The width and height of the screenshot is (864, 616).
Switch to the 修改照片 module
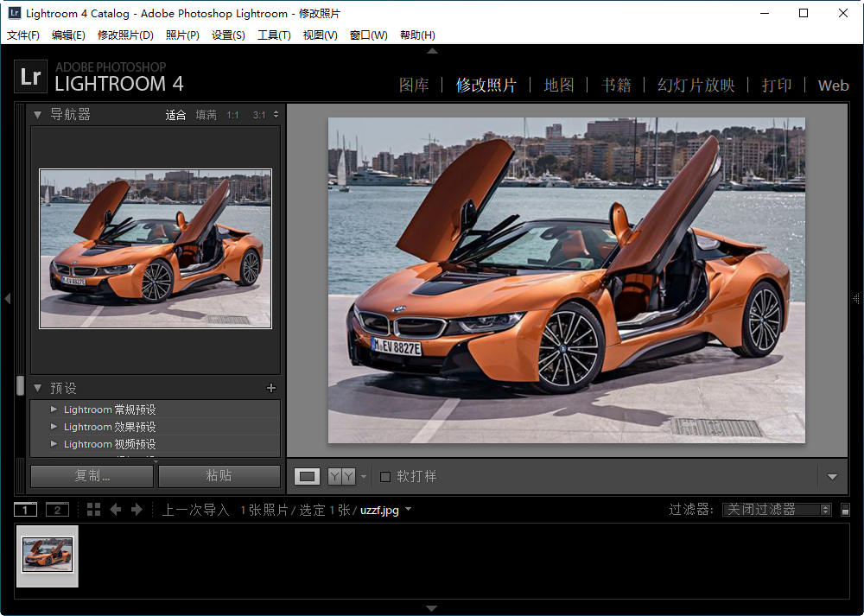point(486,86)
